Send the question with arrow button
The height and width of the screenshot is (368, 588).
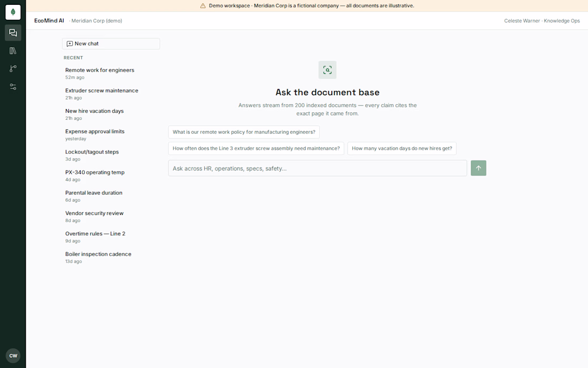pos(478,168)
